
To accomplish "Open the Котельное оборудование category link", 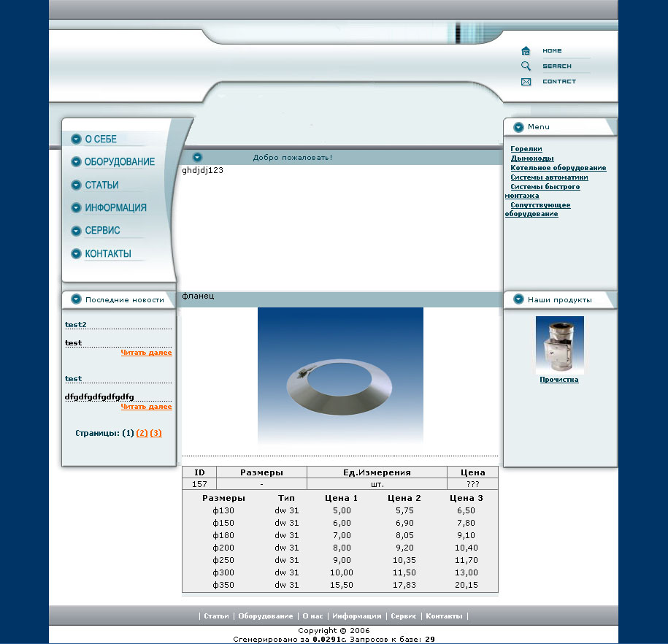I will [x=558, y=167].
